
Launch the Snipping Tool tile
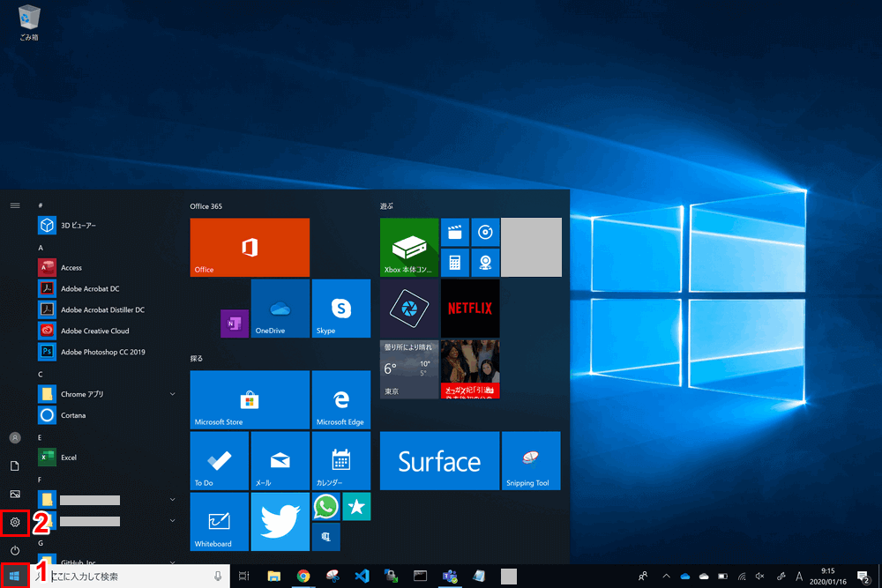[531, 461]
